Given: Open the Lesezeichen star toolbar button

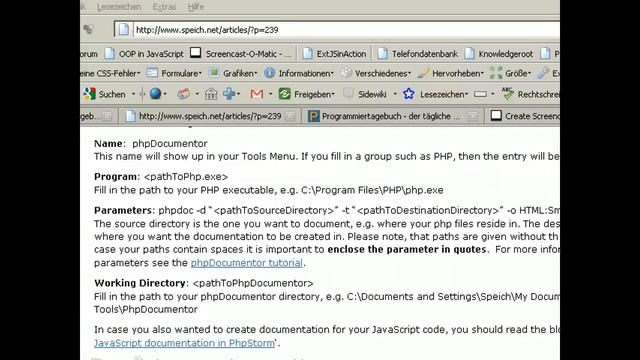Looking at the screenshot, I should pos(436,94).
